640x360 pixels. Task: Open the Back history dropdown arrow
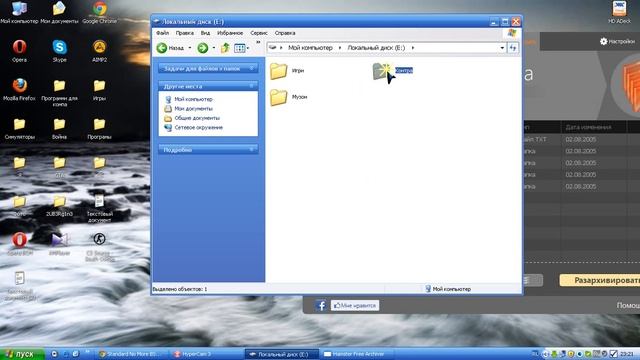pyautogui.click(x=189, y=48)
